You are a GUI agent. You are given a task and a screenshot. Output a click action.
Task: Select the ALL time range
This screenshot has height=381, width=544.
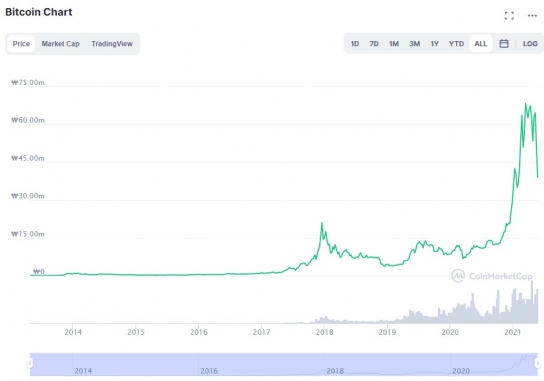(481, 44)
